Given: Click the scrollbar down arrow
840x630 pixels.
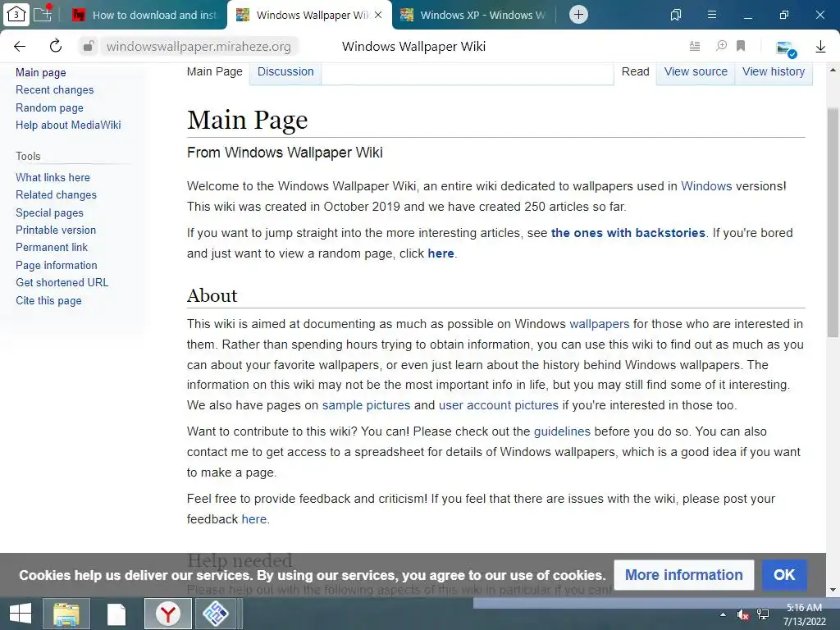Looking at the screenshot, I should 833,590.
